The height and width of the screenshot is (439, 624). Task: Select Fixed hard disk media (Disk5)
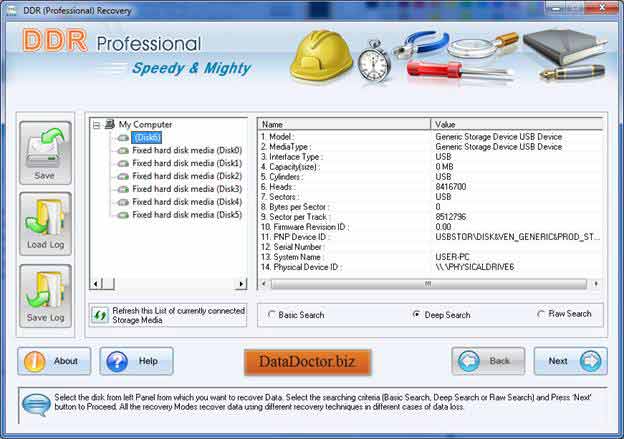[187, 215]
